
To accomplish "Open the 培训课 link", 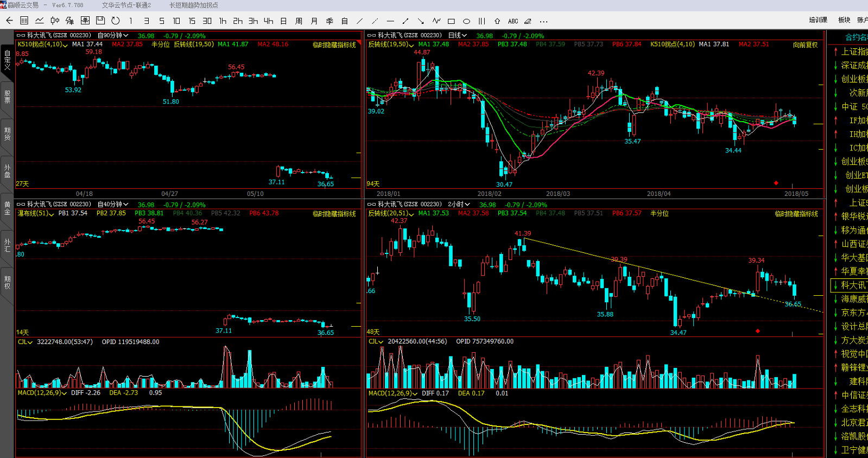I will click(x=818, y=20).
